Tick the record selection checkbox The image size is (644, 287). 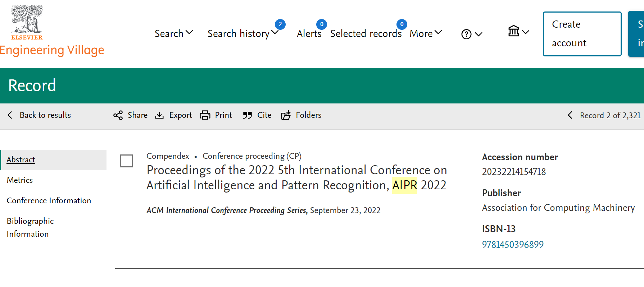(126, 161)
